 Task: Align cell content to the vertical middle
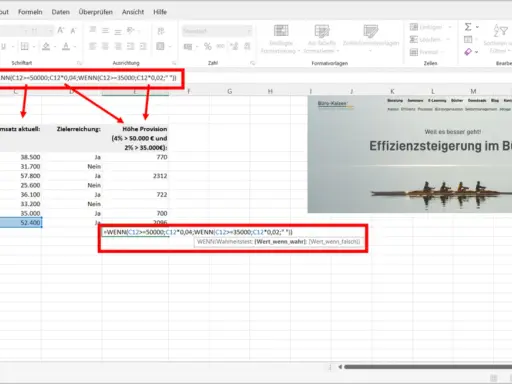click(x=105, y=31)
